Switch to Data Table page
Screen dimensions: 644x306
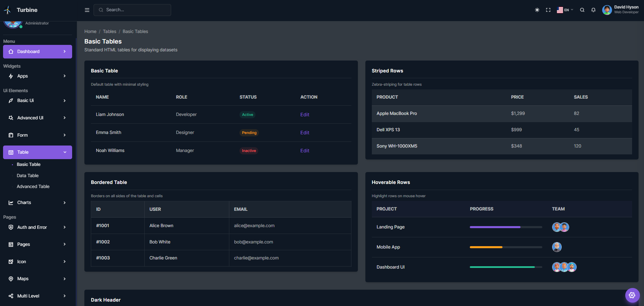[28, 175]
